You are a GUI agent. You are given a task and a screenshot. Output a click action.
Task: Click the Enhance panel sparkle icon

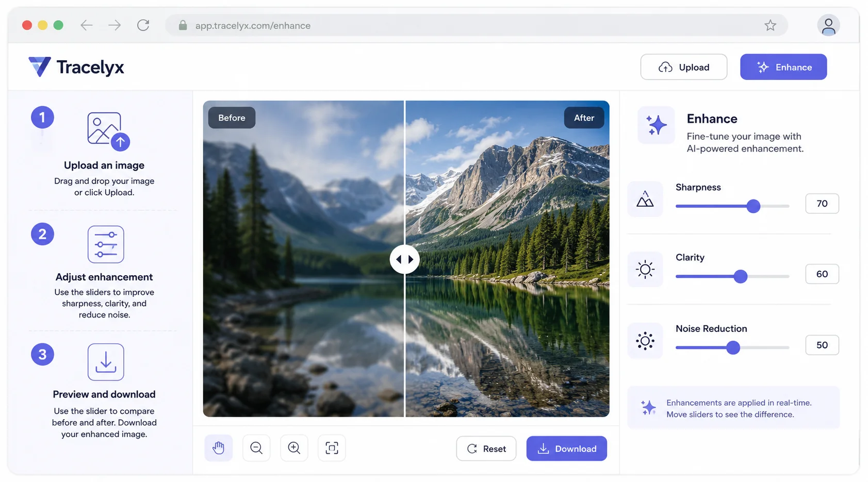(x=656, y=125)
